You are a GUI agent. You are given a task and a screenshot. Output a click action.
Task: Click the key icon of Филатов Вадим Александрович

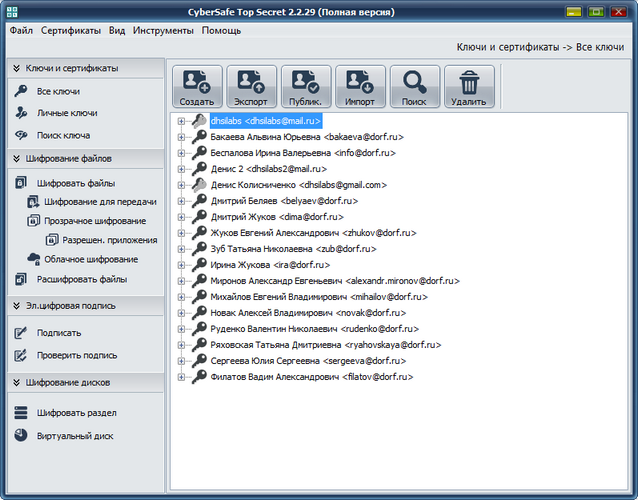pos(199,377)
